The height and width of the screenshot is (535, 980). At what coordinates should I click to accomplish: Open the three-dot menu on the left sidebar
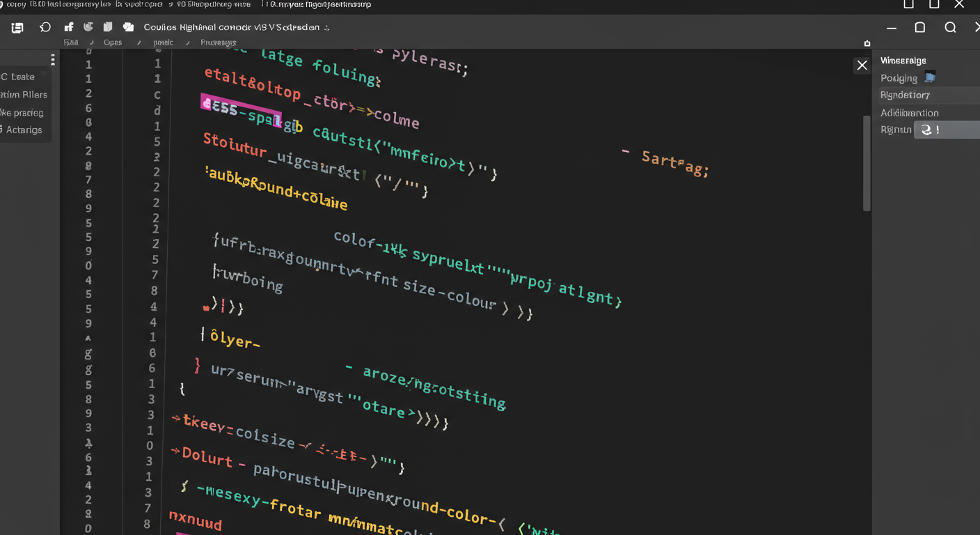(52, 59)
